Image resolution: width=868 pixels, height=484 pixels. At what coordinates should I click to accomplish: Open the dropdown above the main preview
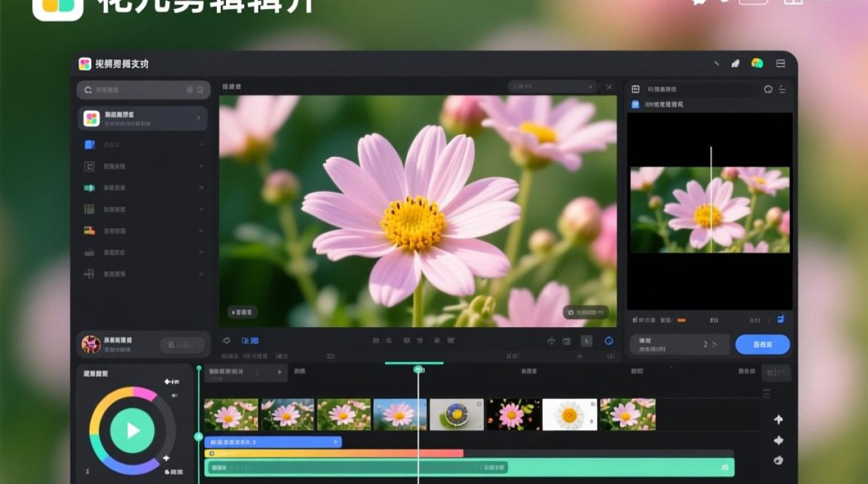(x=552, y=86)
